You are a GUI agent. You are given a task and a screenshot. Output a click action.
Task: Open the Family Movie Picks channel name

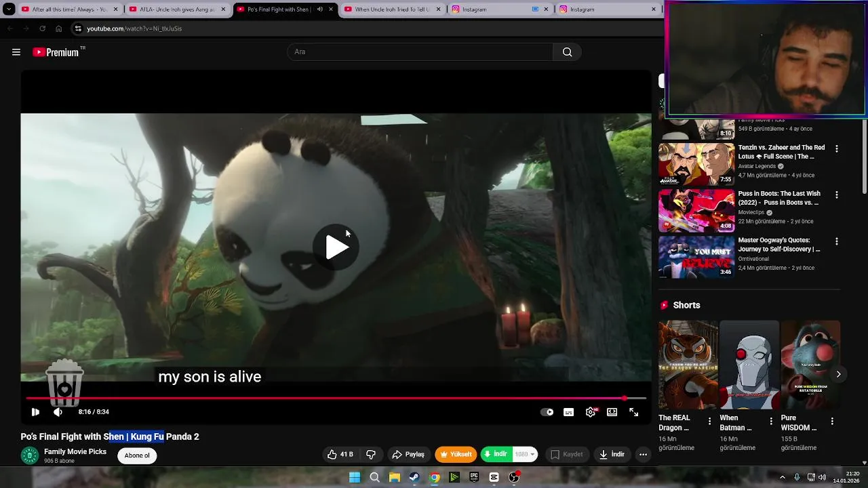point(75,451)
